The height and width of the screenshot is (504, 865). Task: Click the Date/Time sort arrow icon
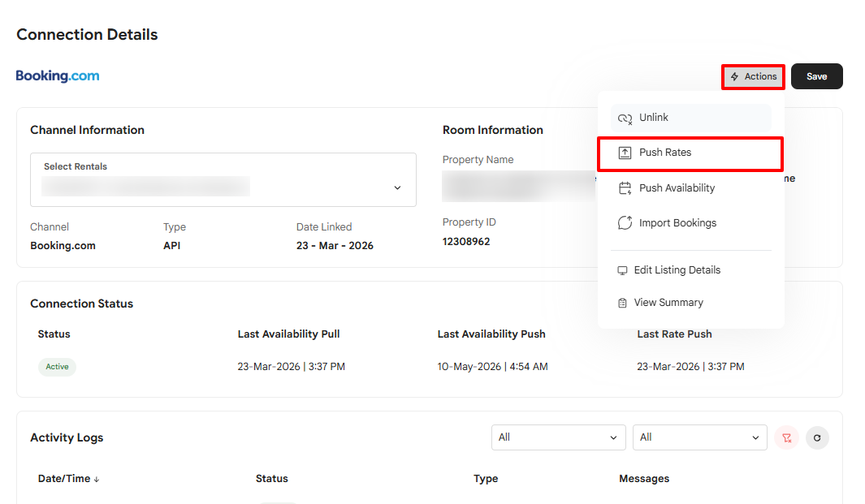click(97, 480)
